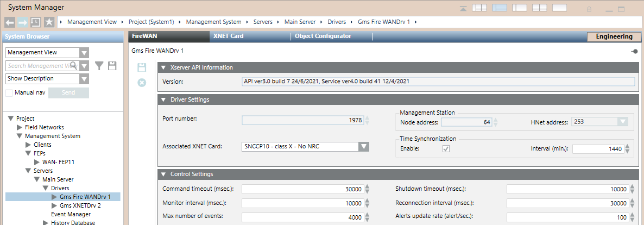The height and width of the screenshot is (225, 644).
Task: Click the Engineering button
Action: (x=614, y=37)
